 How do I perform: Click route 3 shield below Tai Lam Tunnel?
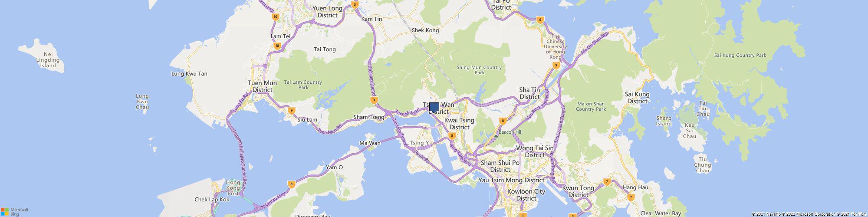pyautogui.click(x=374, y=100)
